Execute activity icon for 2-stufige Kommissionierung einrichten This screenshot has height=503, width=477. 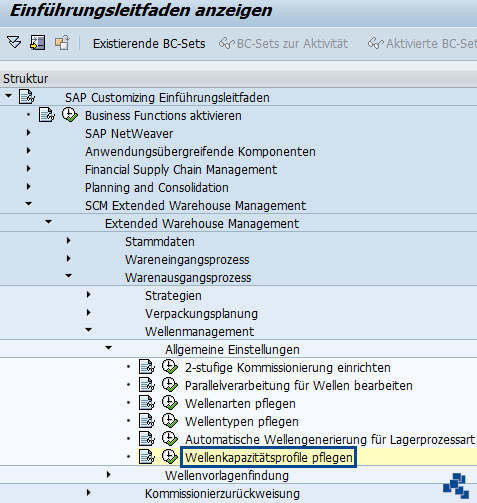pos(170,367)
